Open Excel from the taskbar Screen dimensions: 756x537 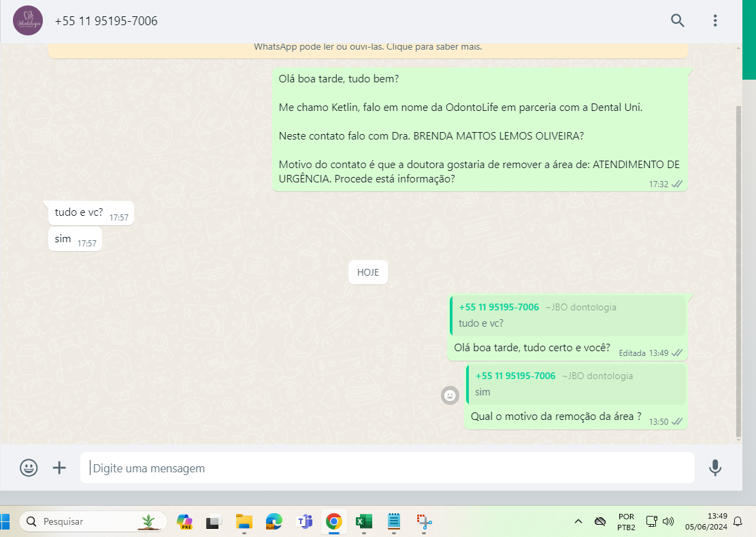(364, 521)
